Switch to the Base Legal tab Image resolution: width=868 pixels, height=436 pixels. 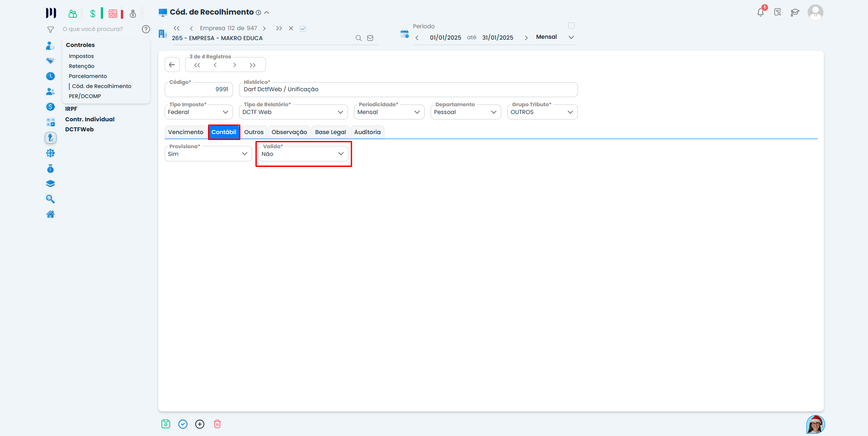(330, 132)
